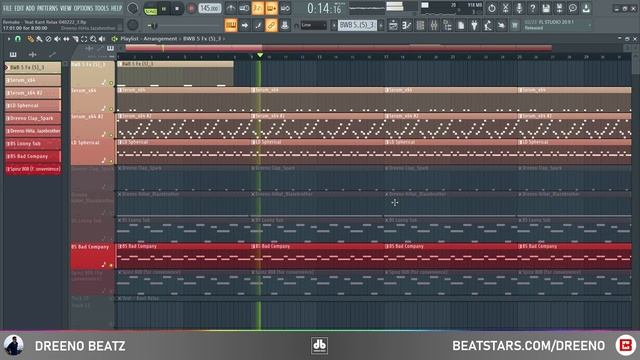This screenshot has width=640, height=360.
Task: Open the VIEW menu
Action: point(66,8)
